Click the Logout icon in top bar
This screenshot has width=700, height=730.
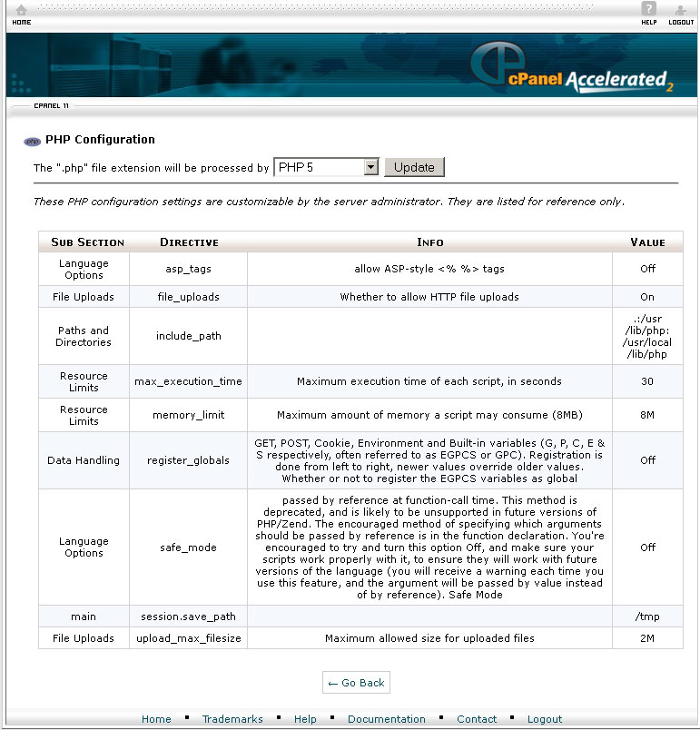tap(681, 13)
